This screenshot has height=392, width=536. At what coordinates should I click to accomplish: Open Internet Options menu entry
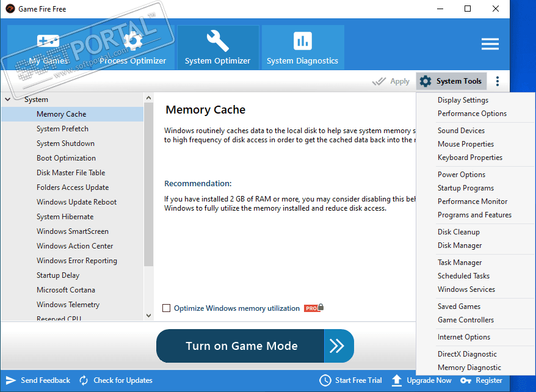tap(464, 337)
